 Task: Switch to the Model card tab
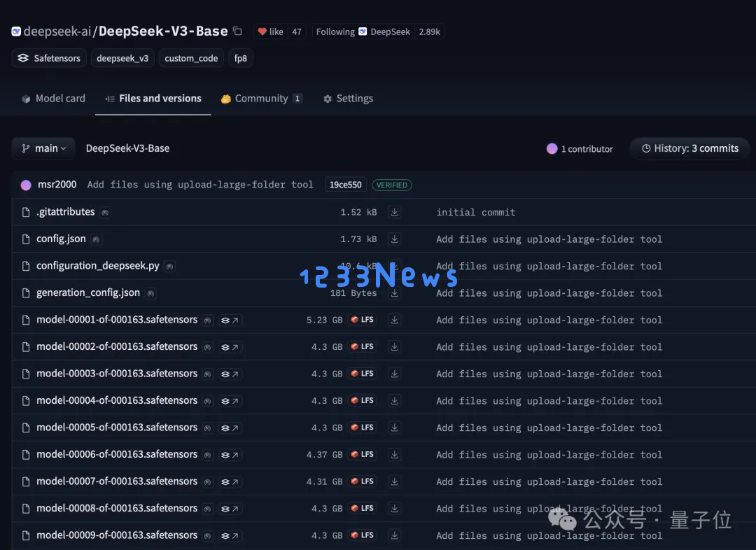click(x=53, y=99)
